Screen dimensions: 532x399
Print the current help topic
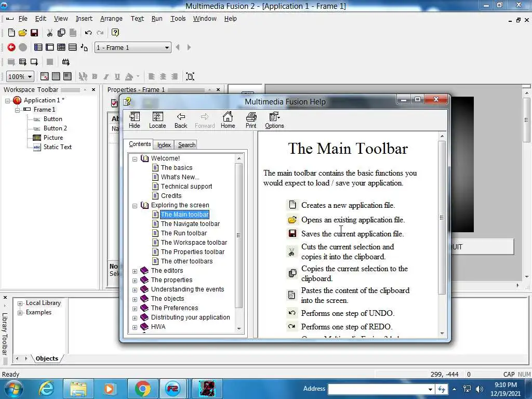(x=251, y=120)
